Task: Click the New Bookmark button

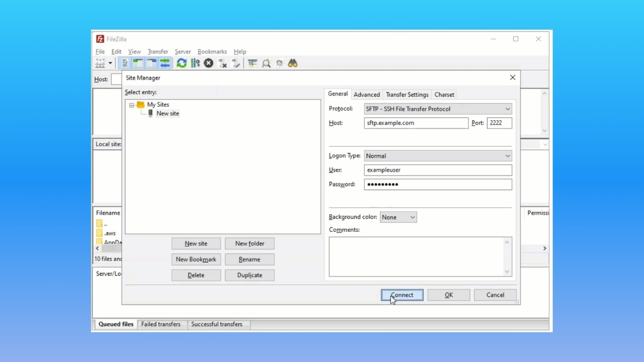Action: point(196,259)
